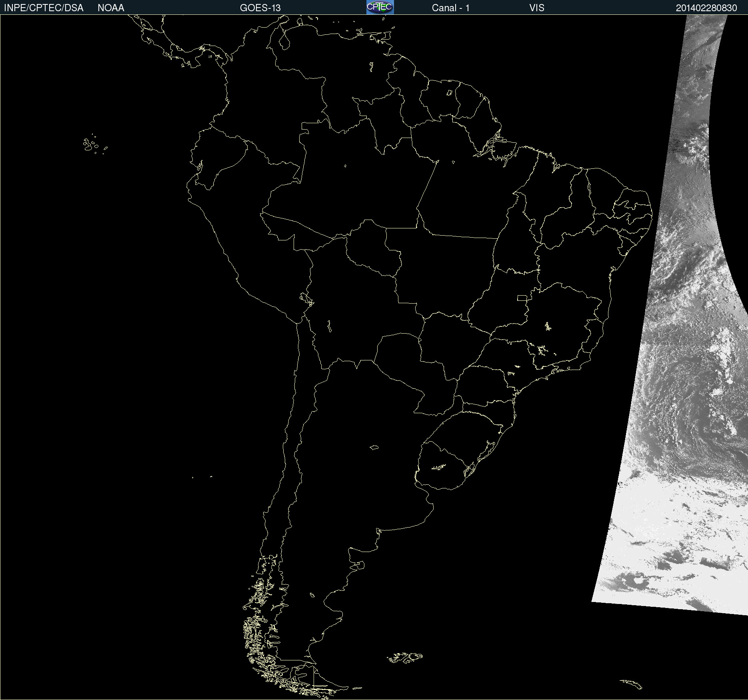Click the CPTEC logo in header
Image resolution: width=748 pixels, height=700 pixels.
coord(380,7)
